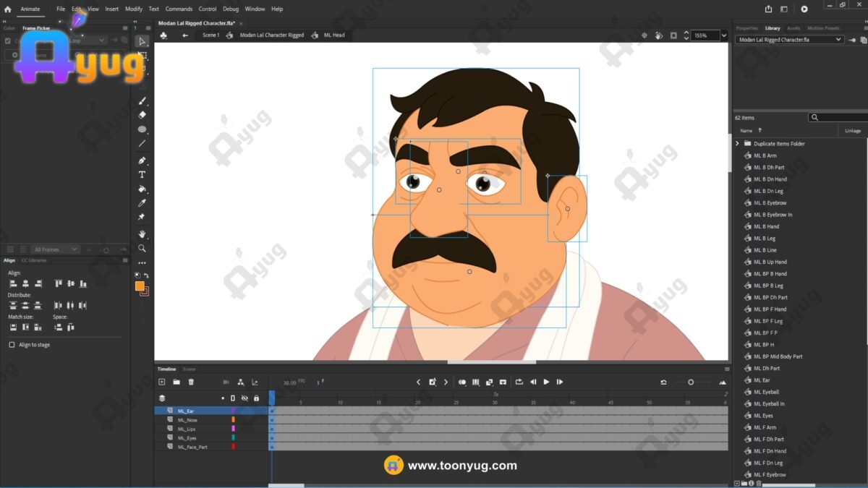Toggle Onion Skin in timeline
Viewport: 868px width, 488px height.
click(462, 382)
